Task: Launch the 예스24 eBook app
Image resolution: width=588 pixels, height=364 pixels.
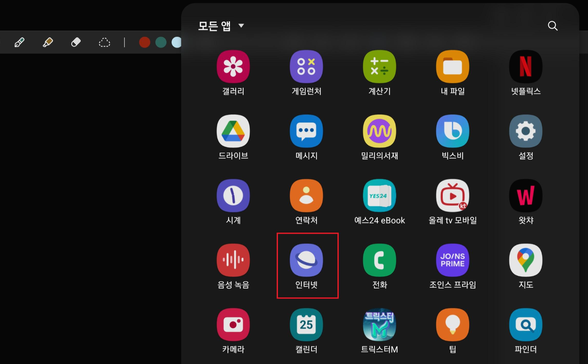Action: click(380, 196)
